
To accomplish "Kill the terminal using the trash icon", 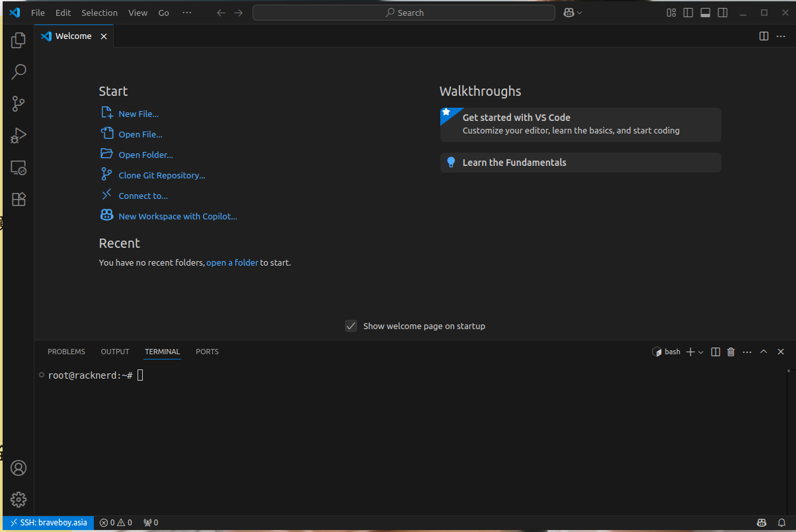I will point(731,351).
